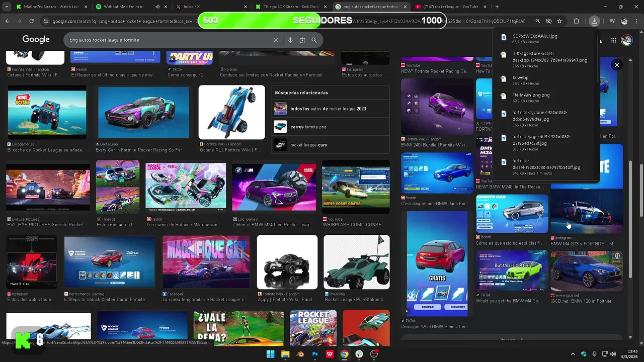Click the Google search input field
Screen dimensions: 644x362
[169, 40]
